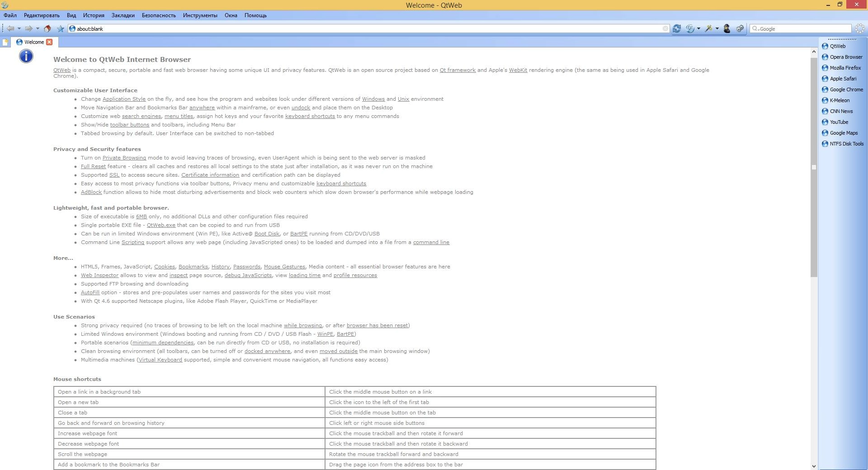Open the Редактировать menu
Image resolution: width=868 pixels, height=470 pixels.
(42, 15)
